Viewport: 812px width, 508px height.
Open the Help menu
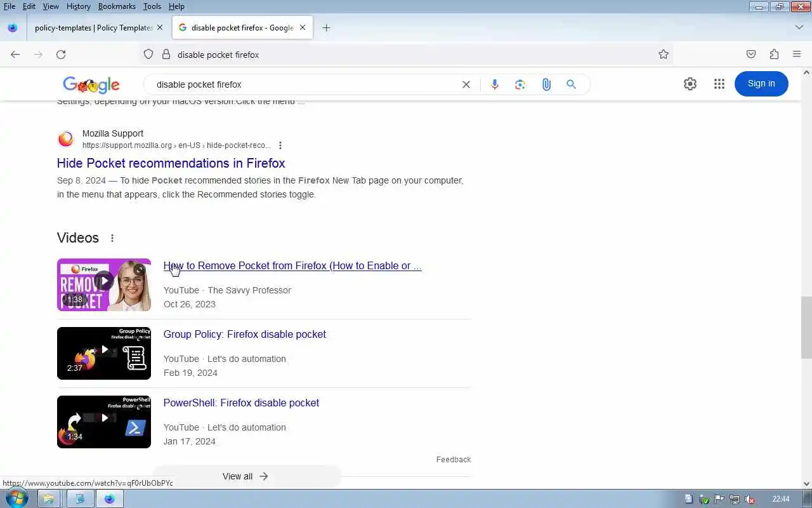176,6
